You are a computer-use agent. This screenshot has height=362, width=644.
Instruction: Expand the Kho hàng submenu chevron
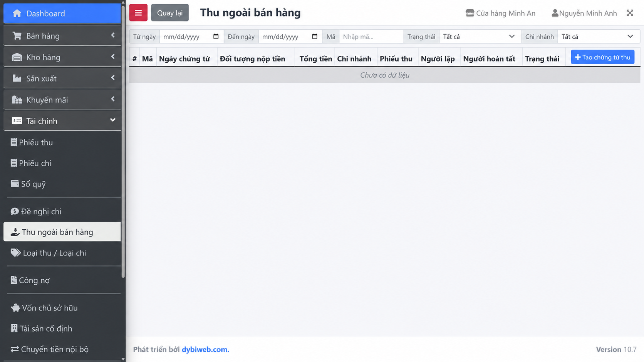[113, 57]
